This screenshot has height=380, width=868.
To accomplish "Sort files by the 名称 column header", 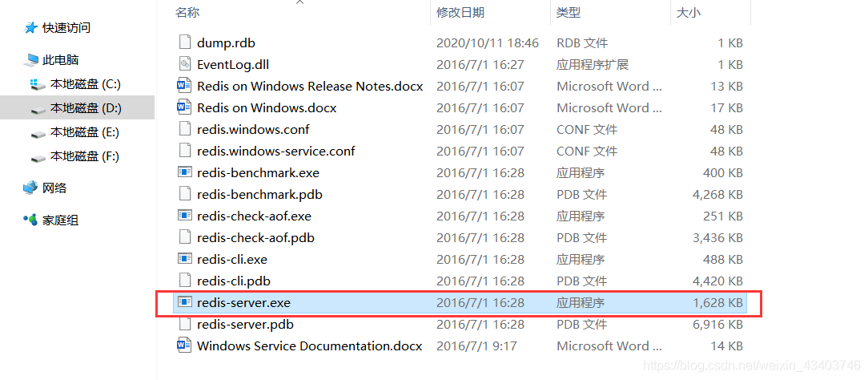I will [187, 13].
